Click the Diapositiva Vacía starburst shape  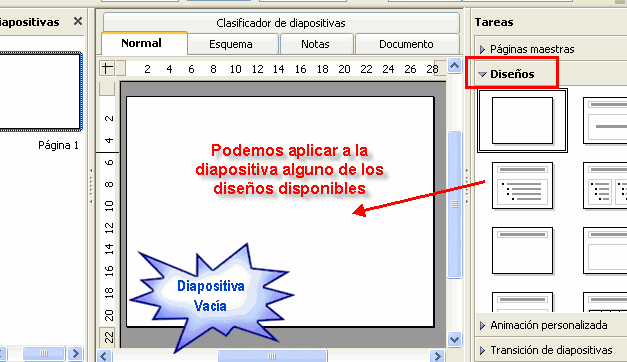pyautogui.click(x=211, y=297)
